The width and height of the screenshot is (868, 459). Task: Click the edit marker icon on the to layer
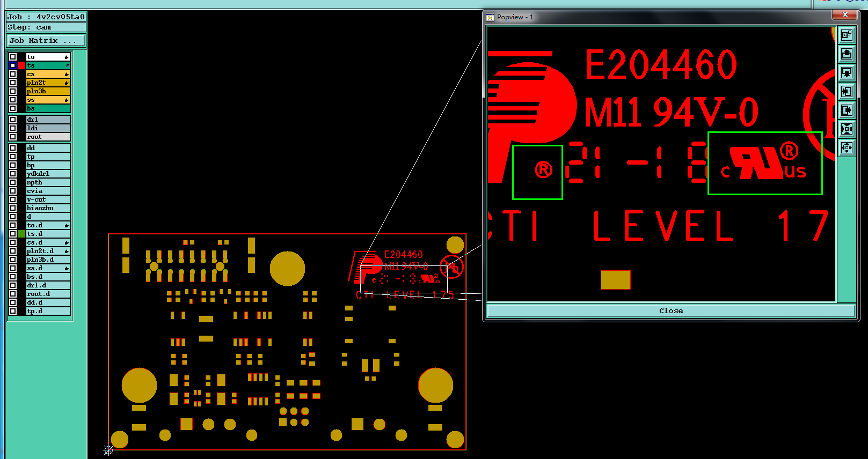click(67, 57)
